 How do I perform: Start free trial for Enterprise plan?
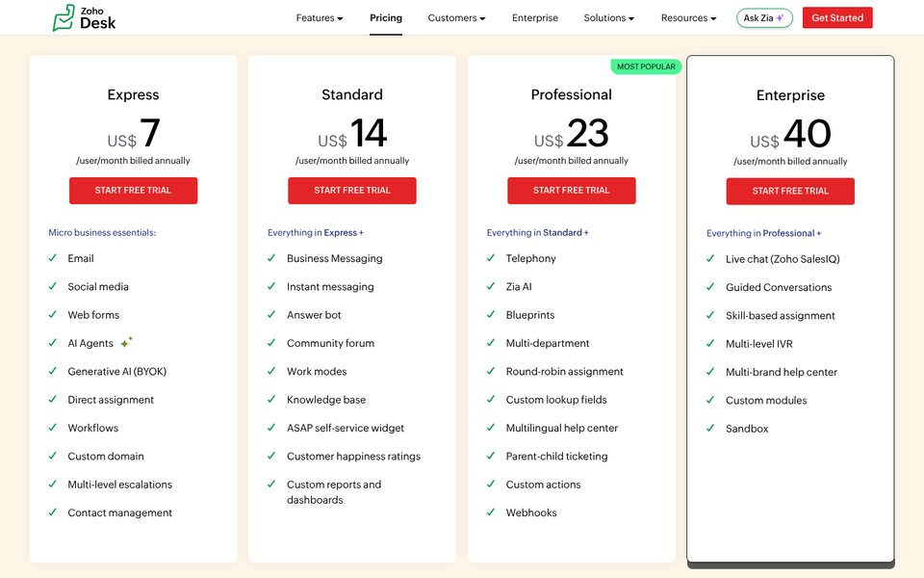click(x=790, y=191)
